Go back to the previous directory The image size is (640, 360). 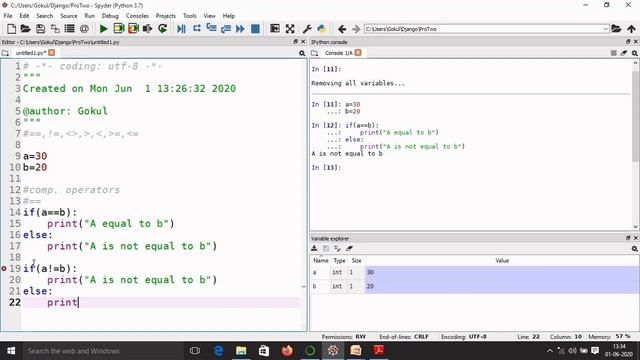tap(342, 29)
